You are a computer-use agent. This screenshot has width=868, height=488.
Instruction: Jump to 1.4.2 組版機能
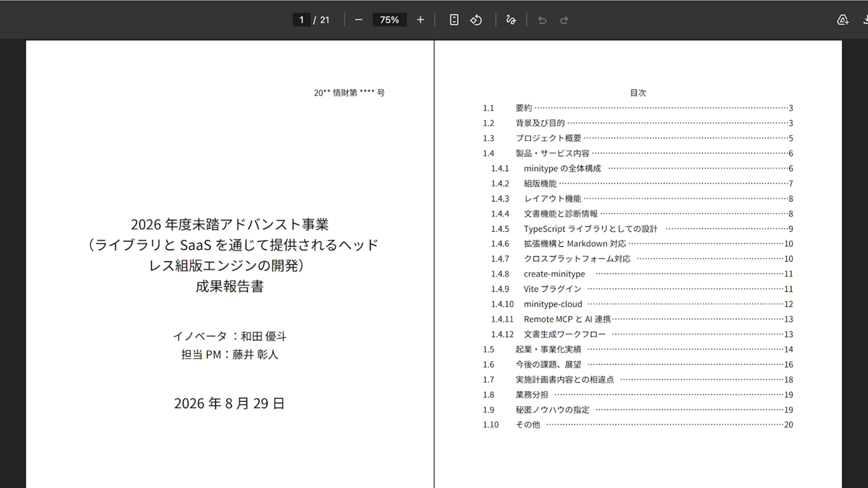[x=642, y=184]
